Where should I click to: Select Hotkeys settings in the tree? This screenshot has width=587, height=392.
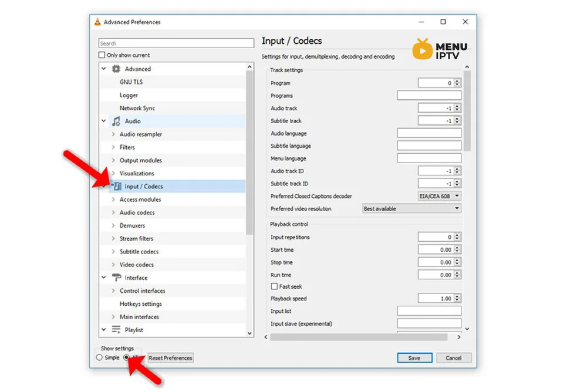(141, 303)
